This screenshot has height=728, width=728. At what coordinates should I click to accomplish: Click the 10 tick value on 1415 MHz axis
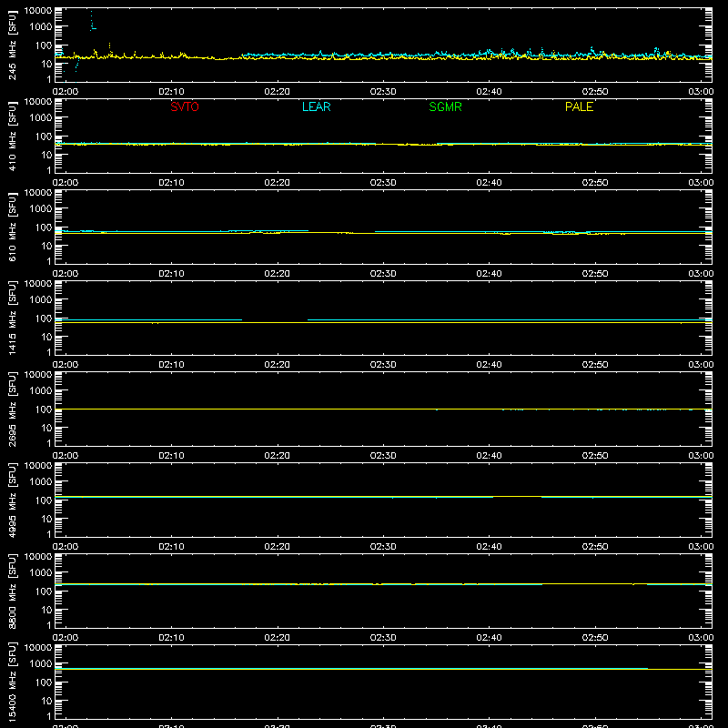point(46,337)
